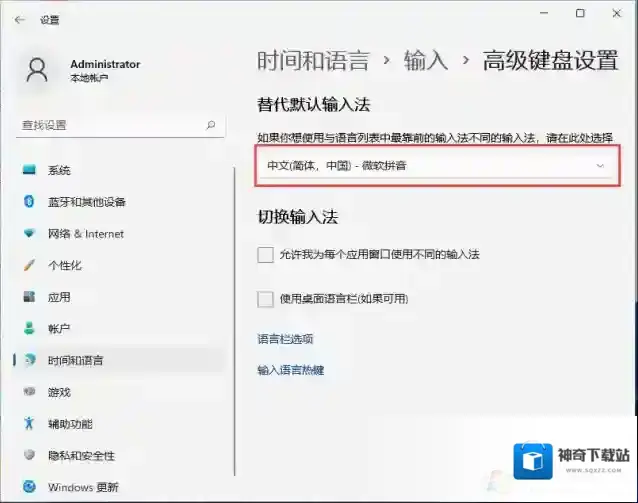
Task: Click the chevron arrow of input method dropdown
Action: coord(600,166)
